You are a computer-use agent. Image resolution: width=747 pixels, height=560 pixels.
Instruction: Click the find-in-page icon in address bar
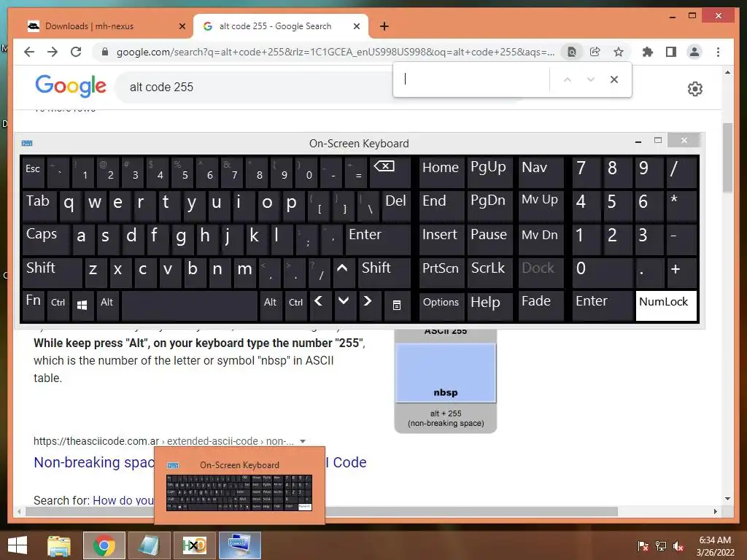pyautogui.click(x=572, y=52)
